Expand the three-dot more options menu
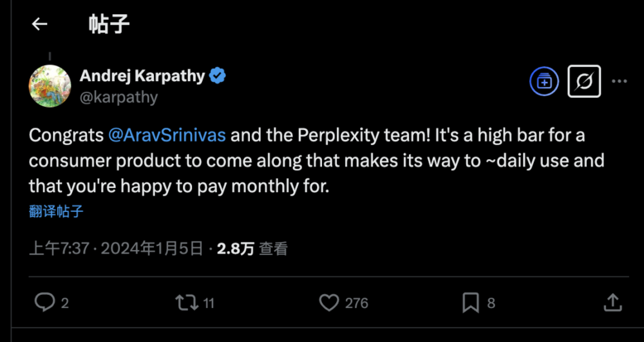This screenshot has width=644, height=342. (619, 82)
